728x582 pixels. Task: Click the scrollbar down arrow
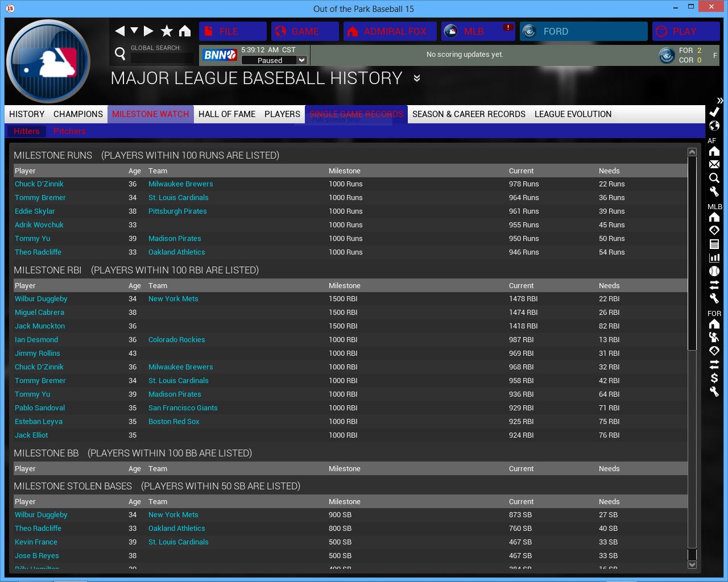coord(692,564)
